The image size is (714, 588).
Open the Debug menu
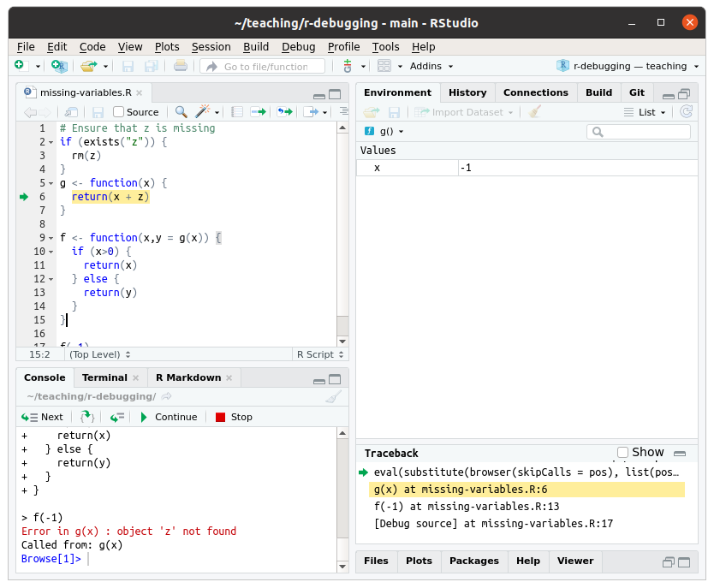(x=298, y=47)
